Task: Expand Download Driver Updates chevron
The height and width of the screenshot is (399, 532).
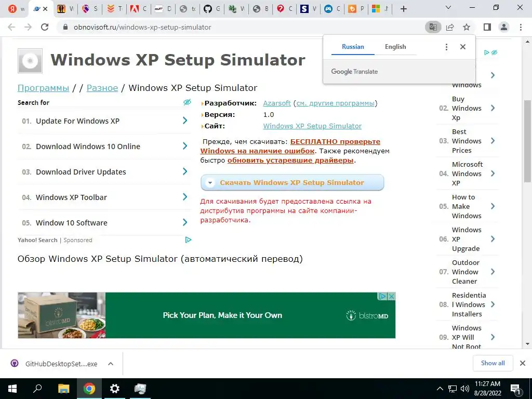Action: (x=185, y=171)
